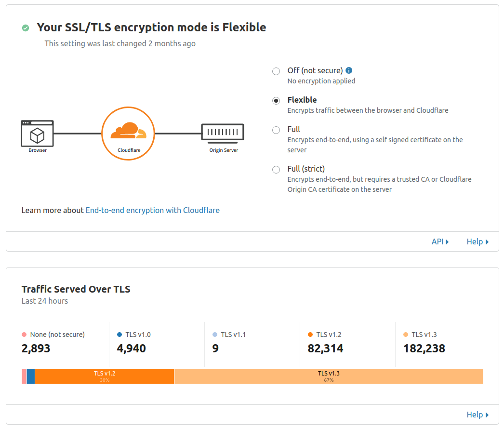The height and width of the screenshot is (429, 504).
Task: Click the TLS v1.3 count 182,238
Action: click(x=424, y=349)
